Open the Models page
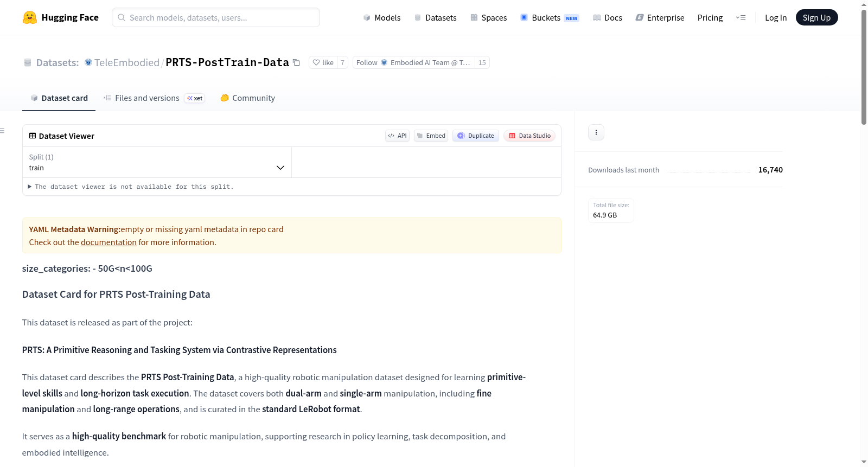This screenshot has width=868, height=467. point(382,17)
